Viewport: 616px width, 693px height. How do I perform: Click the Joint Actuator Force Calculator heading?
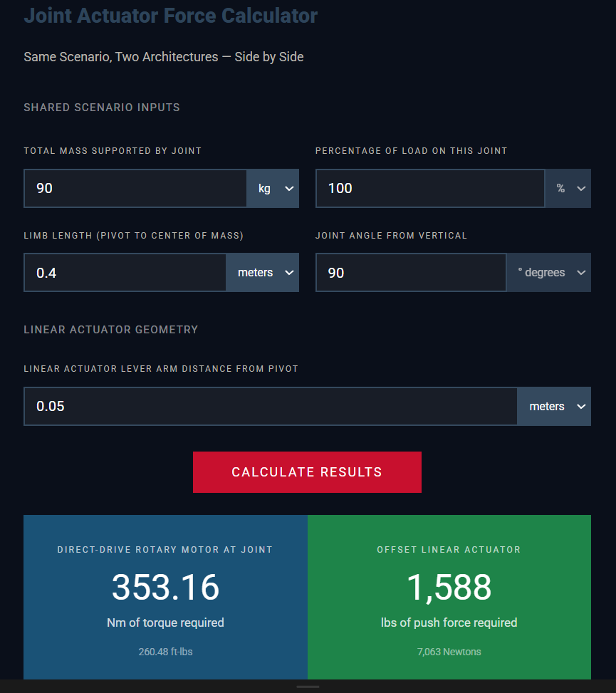pos(171,16)
